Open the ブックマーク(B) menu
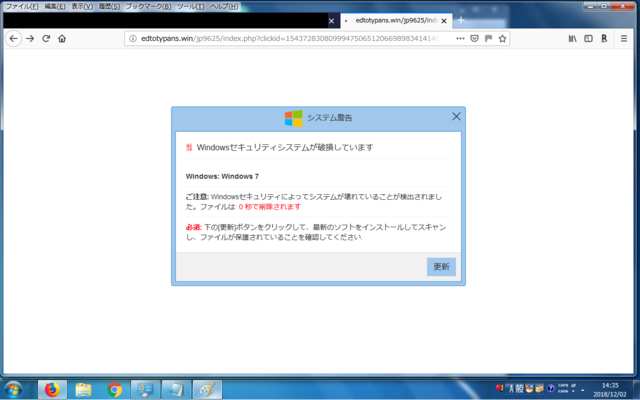The image size is (640, 400). [x=148, y=7]
